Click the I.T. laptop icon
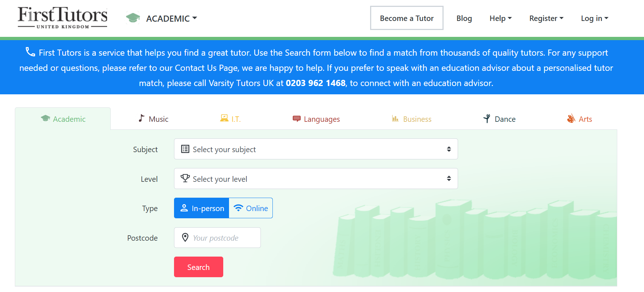The height and width of the screenshot is (292, 644). tap(224, 118)
